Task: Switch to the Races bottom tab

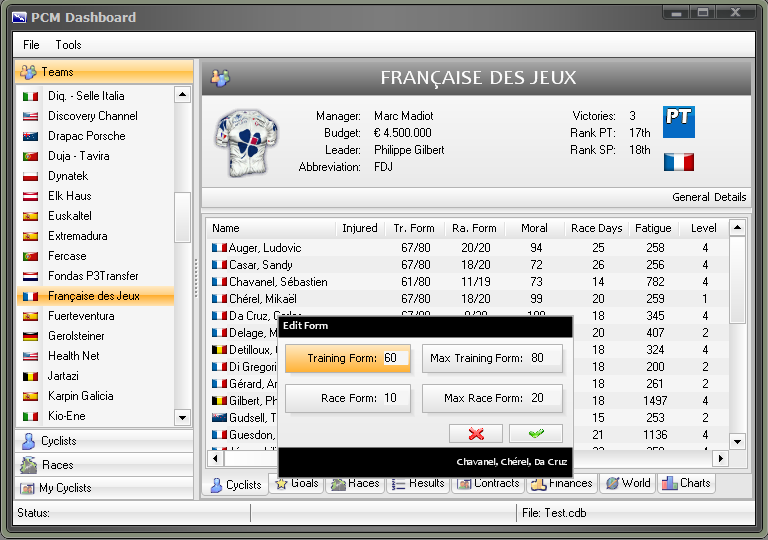Action: pyautogui.click(x=355, y=484)
